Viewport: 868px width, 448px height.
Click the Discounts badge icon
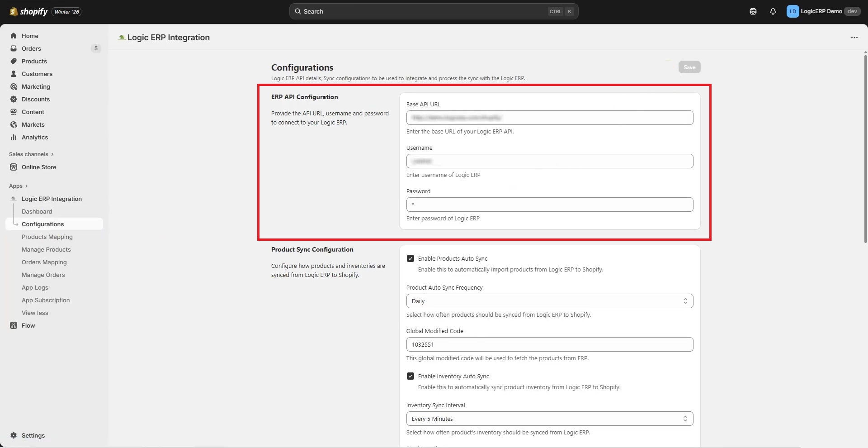[14, 99]
